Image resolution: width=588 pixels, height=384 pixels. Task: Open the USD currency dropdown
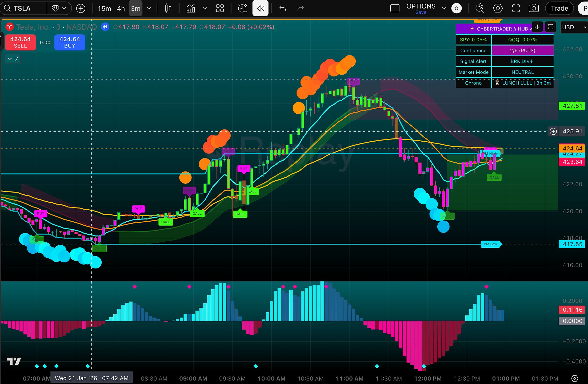pos(574,27)
